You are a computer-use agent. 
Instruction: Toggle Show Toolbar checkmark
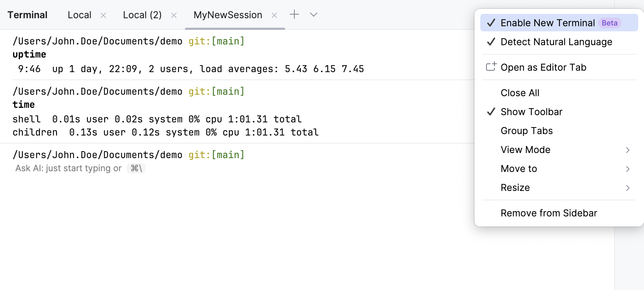click(531, 112)
